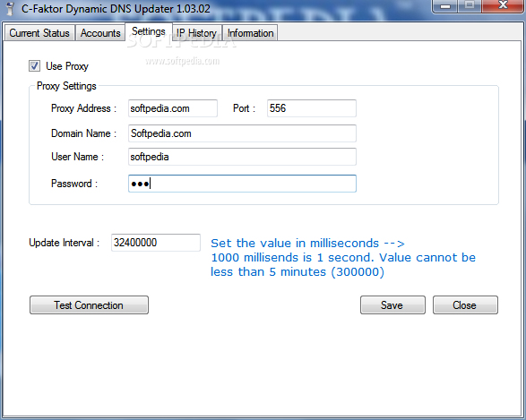Click the Close button beside Save

pos(465,305)
